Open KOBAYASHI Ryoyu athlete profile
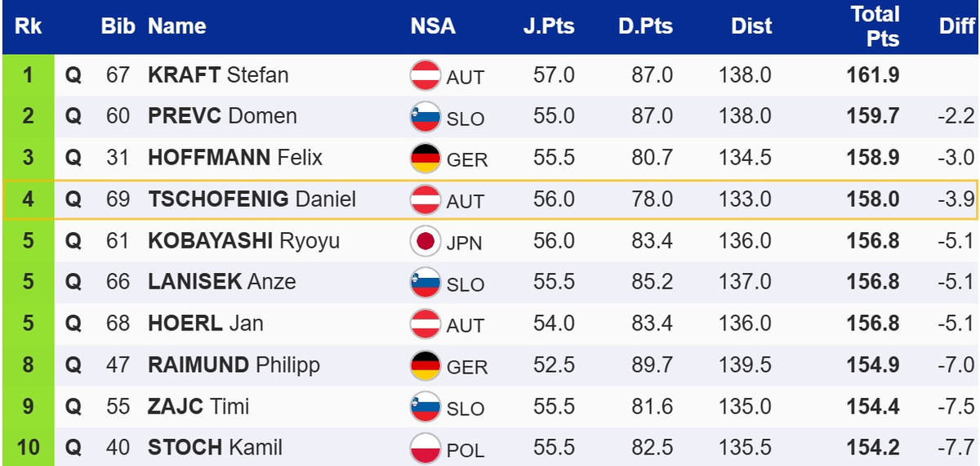 [243, 242]
